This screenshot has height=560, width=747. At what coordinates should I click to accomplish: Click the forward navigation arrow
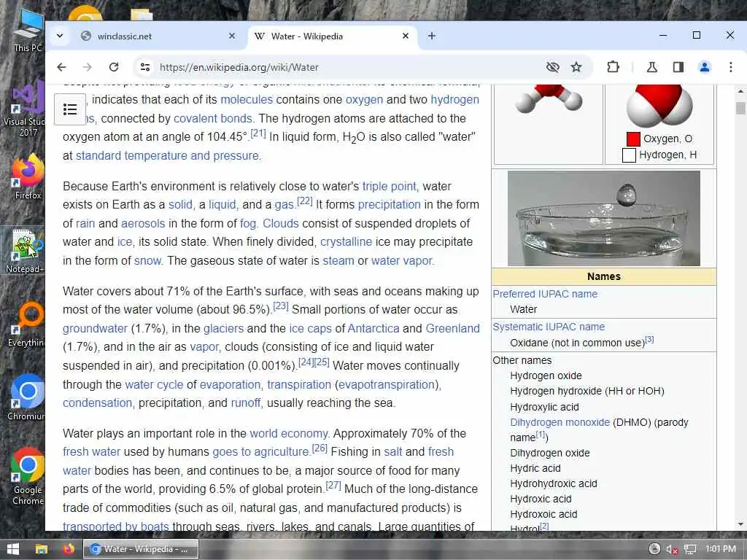pos(88,67)
